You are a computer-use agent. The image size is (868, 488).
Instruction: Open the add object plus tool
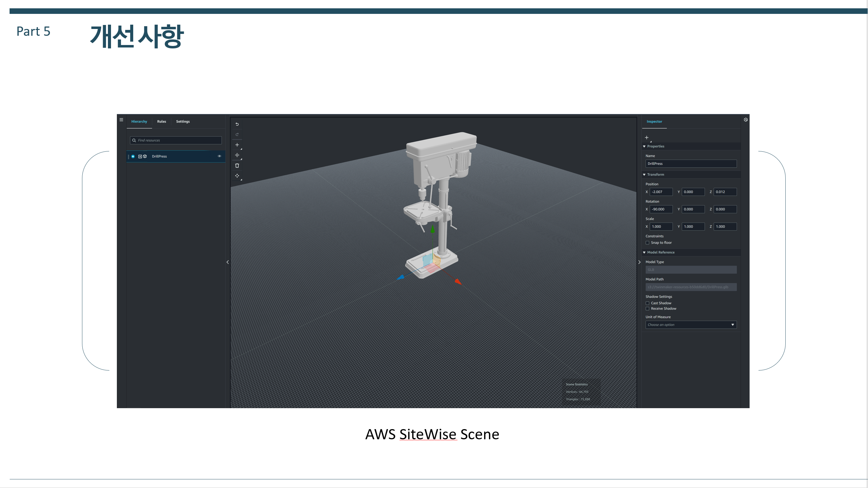[237, 145]
